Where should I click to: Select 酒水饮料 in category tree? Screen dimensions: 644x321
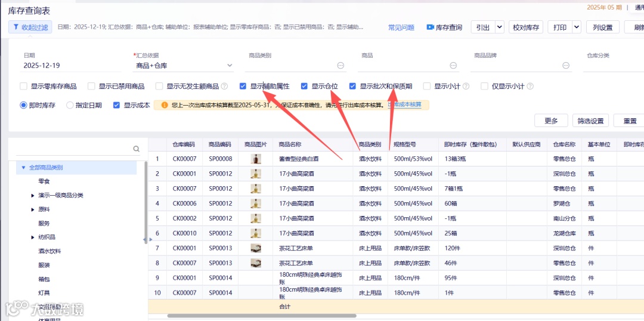click(x=49, y=251)
